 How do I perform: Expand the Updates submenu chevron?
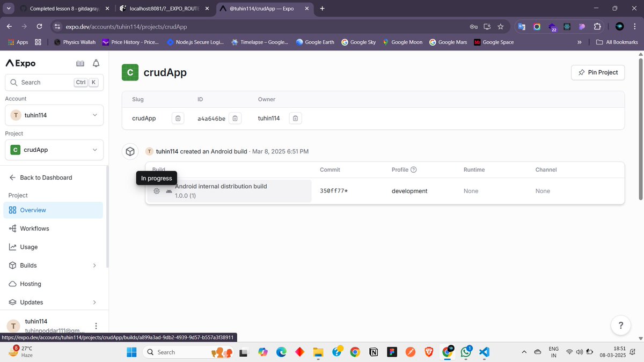tap(94, 302)
